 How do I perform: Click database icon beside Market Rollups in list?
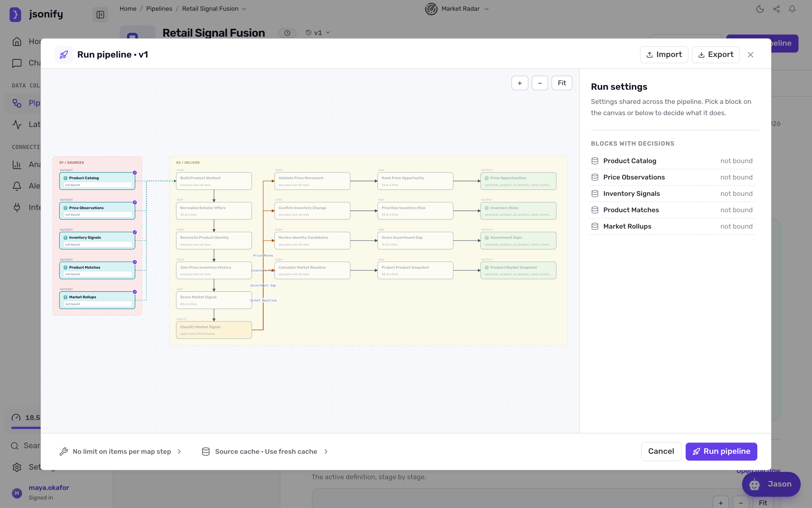pyautogui.click(x=595, y=226)
